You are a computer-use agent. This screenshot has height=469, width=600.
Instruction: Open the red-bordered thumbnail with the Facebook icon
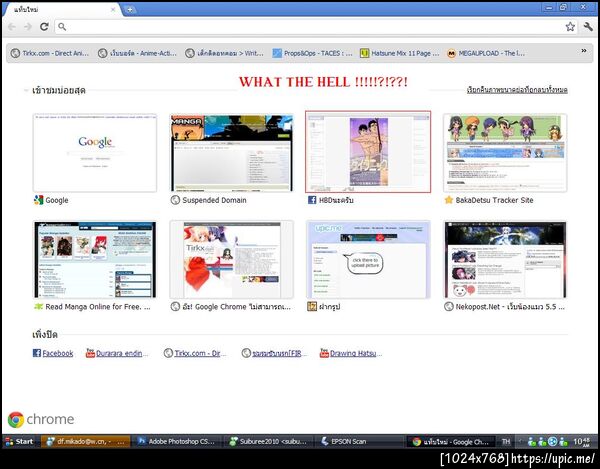click(x=368, y=152)
